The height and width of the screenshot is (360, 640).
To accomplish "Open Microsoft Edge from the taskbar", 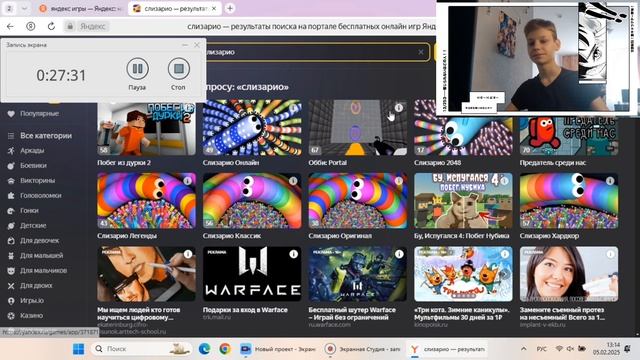I will coord(204,349).
